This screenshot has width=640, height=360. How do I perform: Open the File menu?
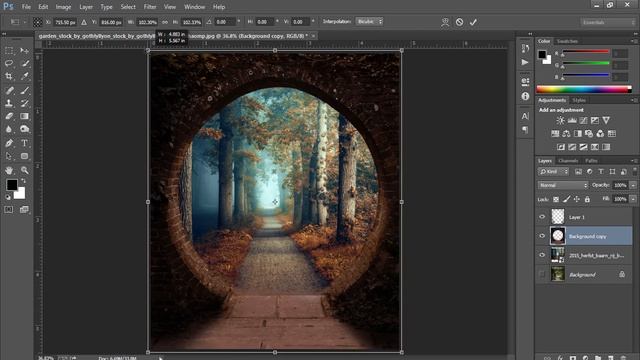(26, 7)
